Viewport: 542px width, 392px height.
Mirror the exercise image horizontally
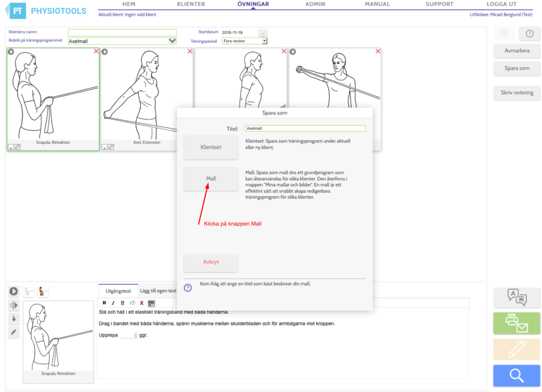pyautogui.click(x=13, y=305)
